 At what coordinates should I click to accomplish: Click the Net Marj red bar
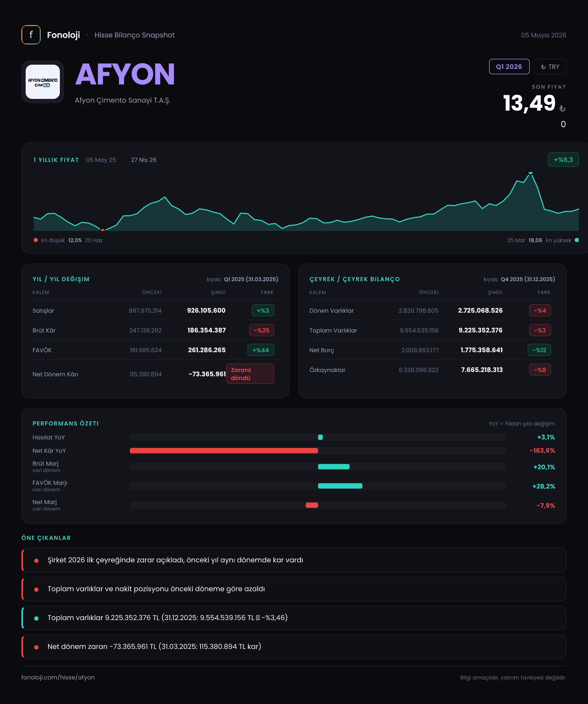(x=312, y=505)
